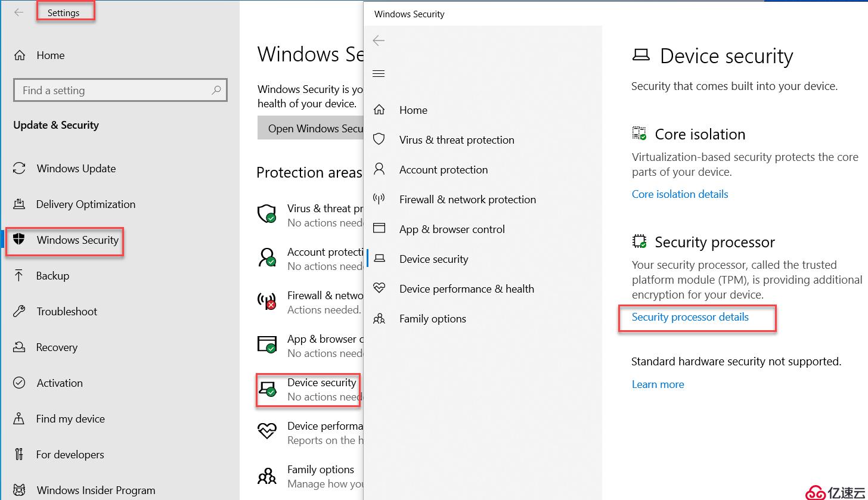Open Home in Settings sidebar
The height and width of the screenshot is (500, 868).
(x=50, y=55)
